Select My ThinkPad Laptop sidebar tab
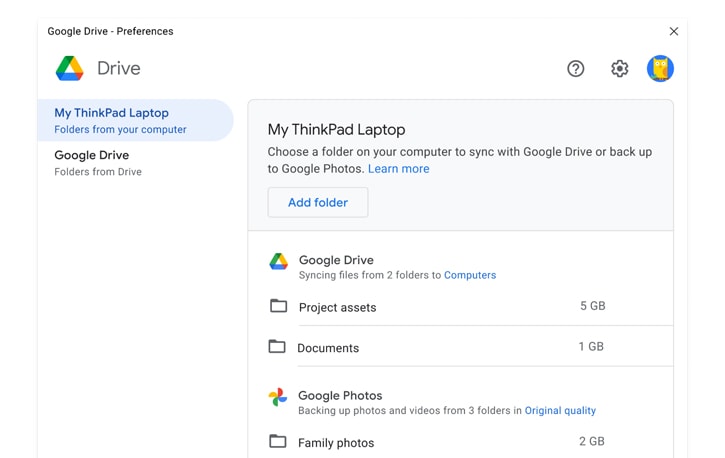Viewport: 725px width, 458px height. (135, 120)
